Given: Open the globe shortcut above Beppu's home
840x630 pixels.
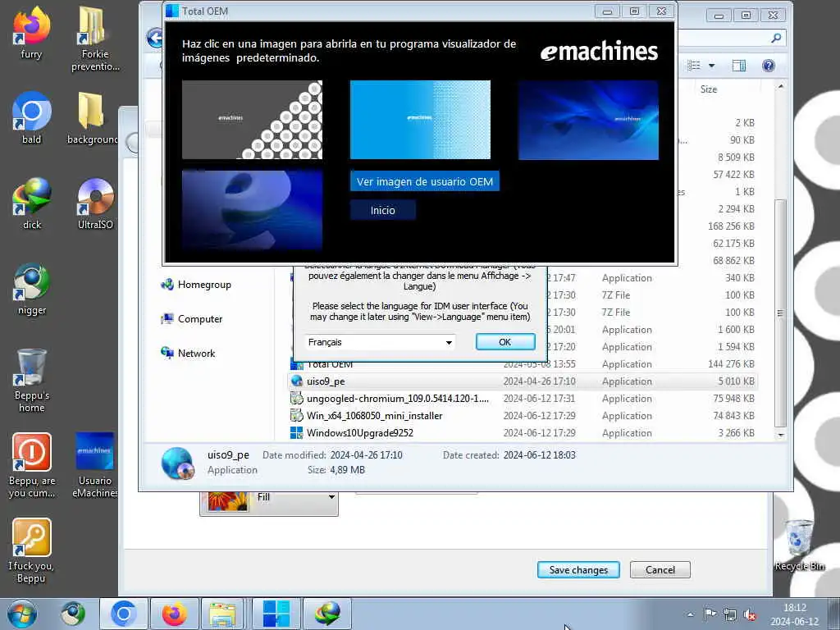Looking at the screenshot, I should point(32,290).
